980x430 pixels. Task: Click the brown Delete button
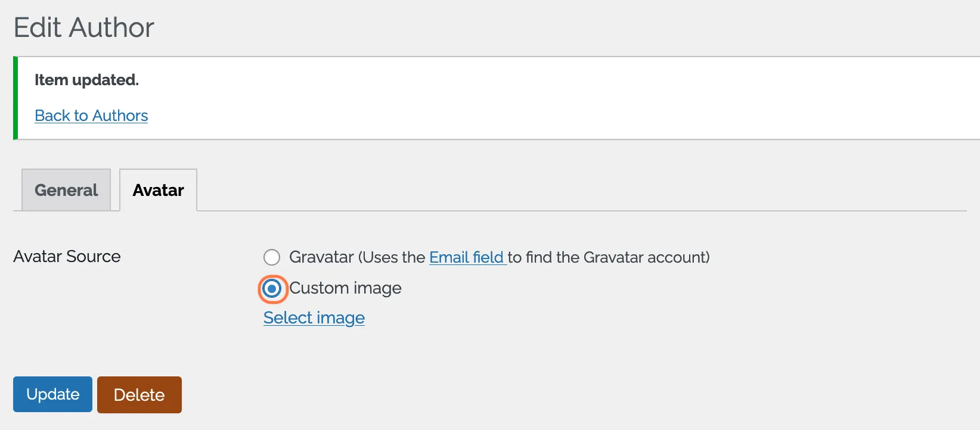point(139,395)
